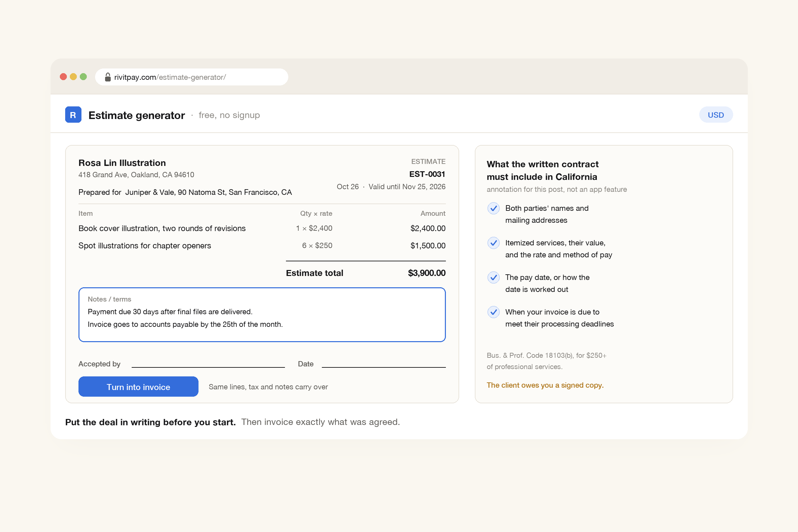
Task: Click Spot illustrations for chapter openers item
Action: 145,246
